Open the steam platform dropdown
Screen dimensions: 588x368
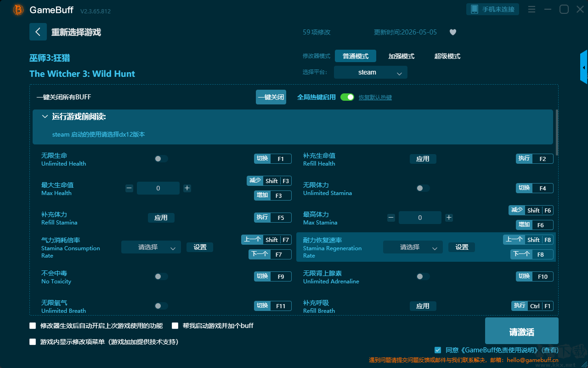(371, 72)
